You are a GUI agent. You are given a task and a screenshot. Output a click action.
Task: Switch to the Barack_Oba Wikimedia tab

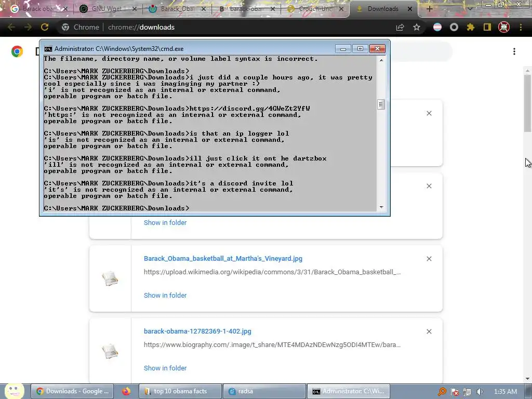[176, 9]
